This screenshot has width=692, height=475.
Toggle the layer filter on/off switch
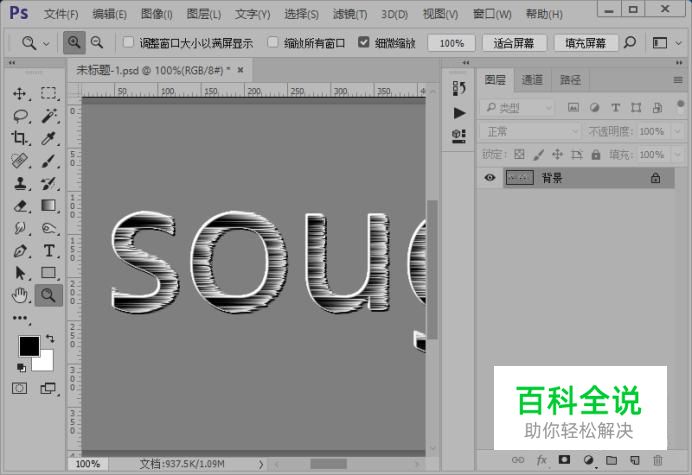(x=680, y=105)
